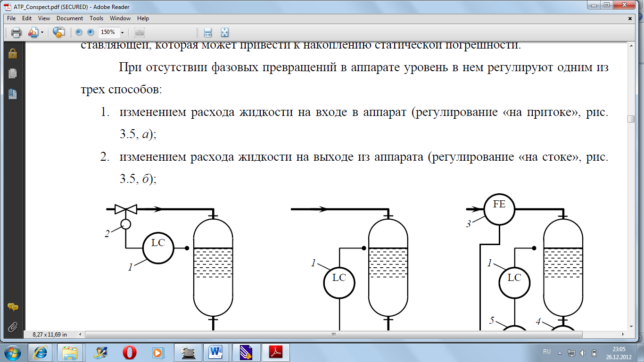Show hidden tray icons arrow
Image resolution: width=644 pixels, height=362 pixels.
560,352
